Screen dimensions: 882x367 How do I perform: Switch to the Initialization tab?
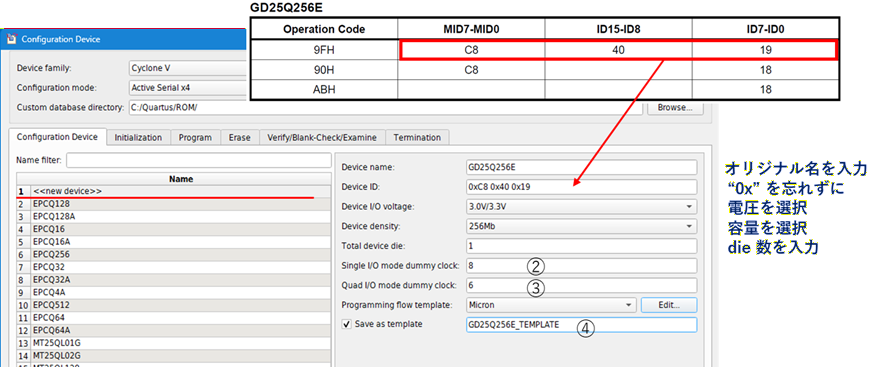pos(138,137)
